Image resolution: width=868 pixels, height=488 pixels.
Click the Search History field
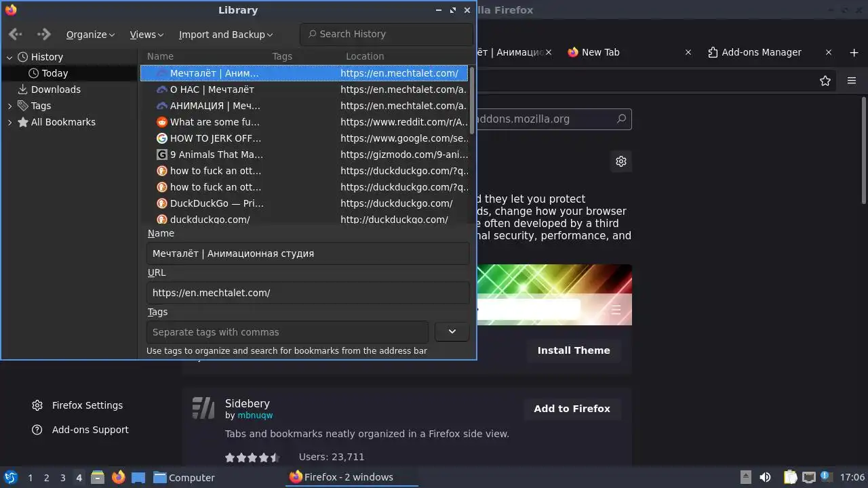387,34
